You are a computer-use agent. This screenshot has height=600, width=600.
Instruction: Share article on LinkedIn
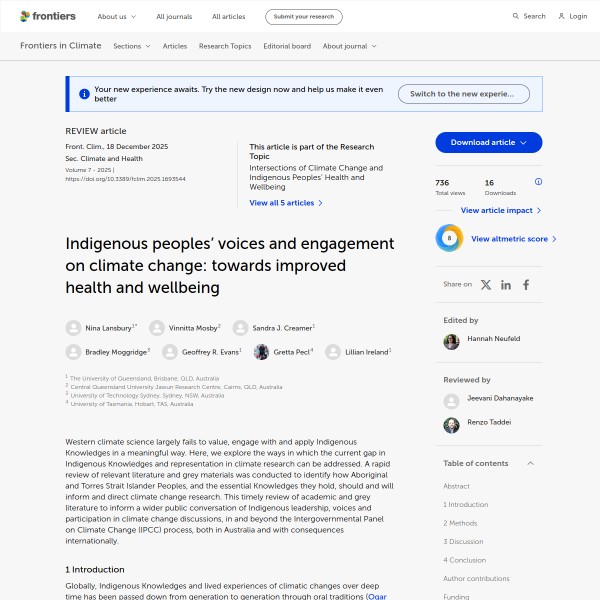pyautogui.click(x=506, y=285)
